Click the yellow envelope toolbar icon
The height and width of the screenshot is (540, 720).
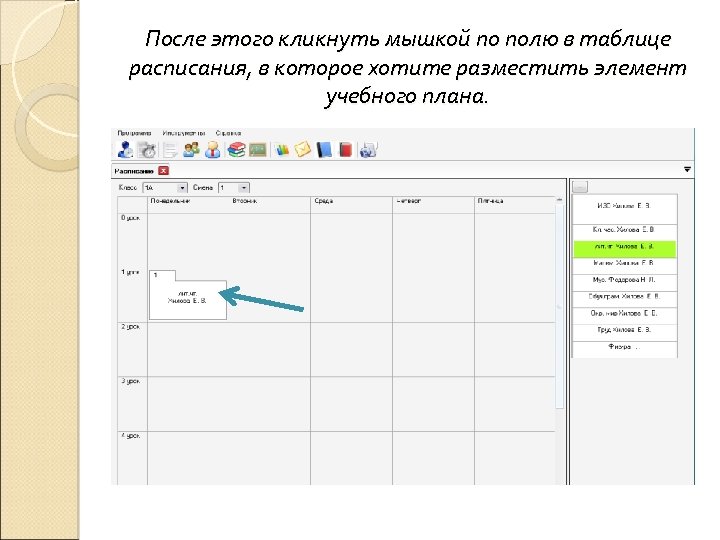point(302,150)
